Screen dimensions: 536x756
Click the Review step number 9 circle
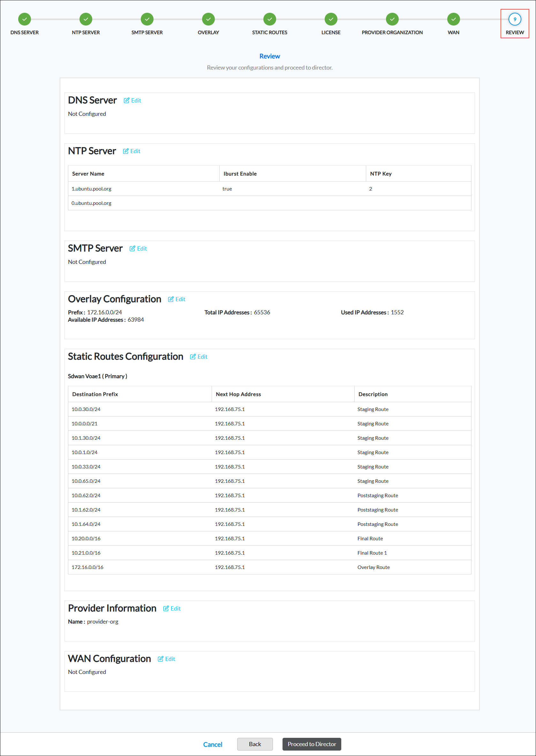coord(515,19)
